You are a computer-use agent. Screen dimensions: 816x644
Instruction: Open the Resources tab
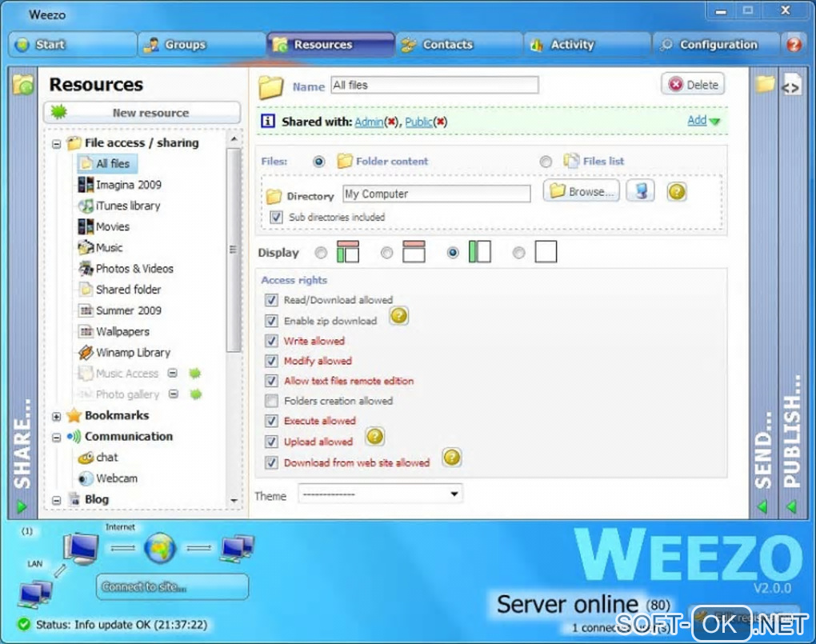pyautogui.click(x=330, y=44)
